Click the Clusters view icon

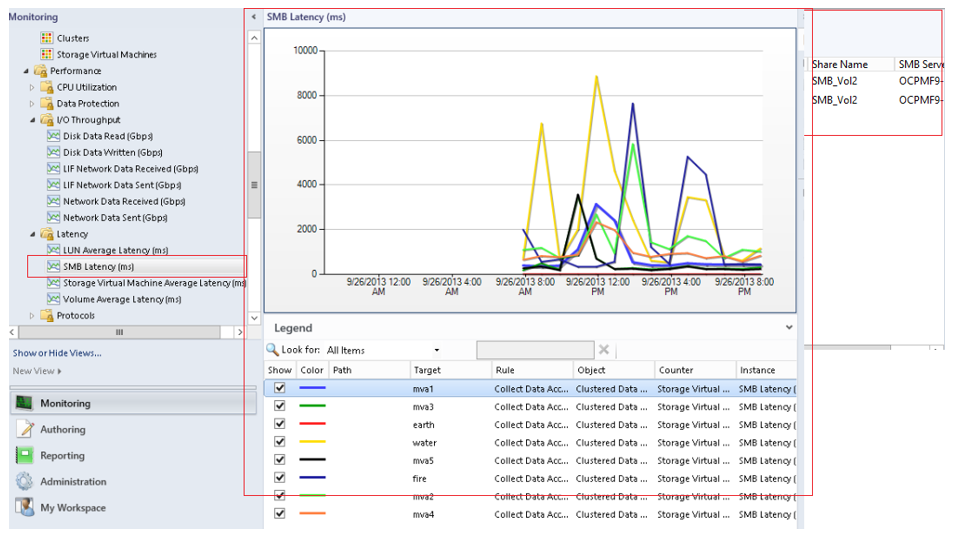point(47,38)
